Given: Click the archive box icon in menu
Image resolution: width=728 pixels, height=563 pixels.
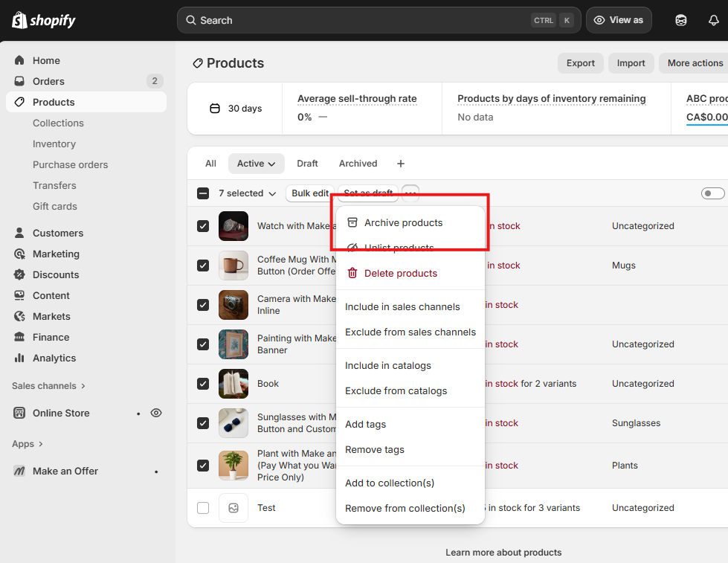Looking at the screenshot, I should [352, 222].
